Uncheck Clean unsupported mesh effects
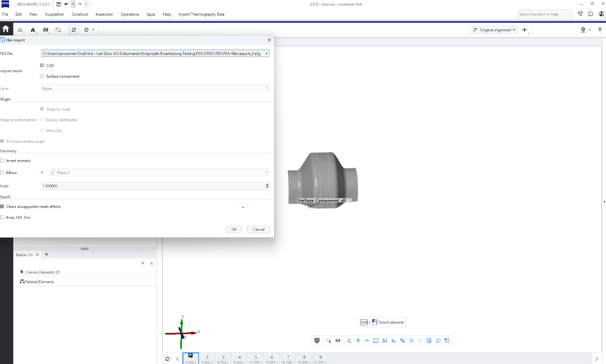Viewport: 606px width, 364px height. pos(3,206)
